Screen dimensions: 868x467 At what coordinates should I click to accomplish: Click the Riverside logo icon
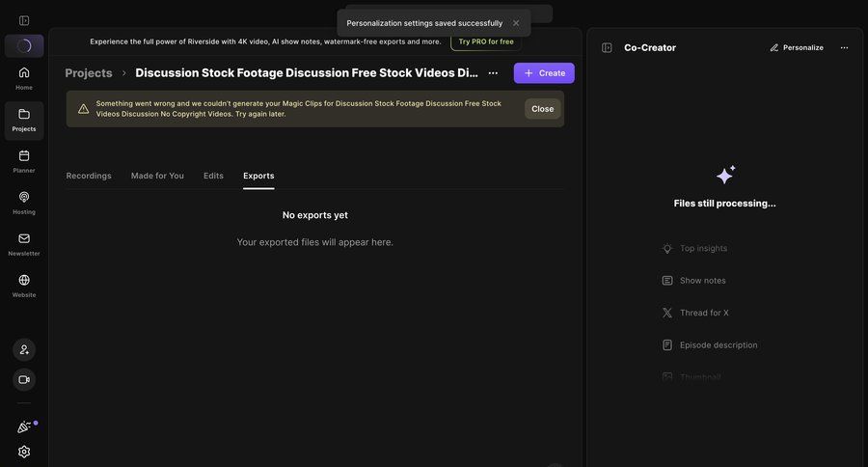click(24, 46)
